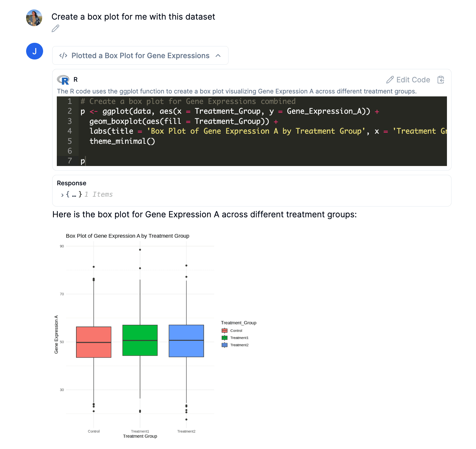The height and width of the screenshot is (449, 476).
Task: Open the Plotted a Box Plot section
Action: 140,56
